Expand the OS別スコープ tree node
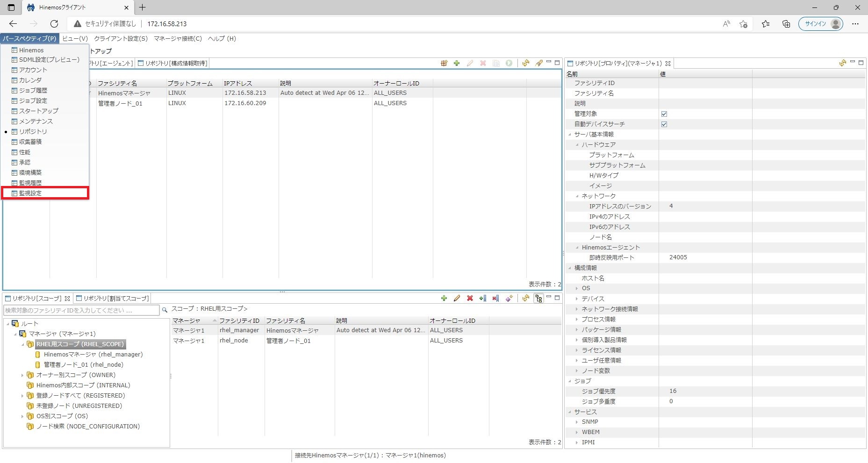 click(x=22, y=416)
